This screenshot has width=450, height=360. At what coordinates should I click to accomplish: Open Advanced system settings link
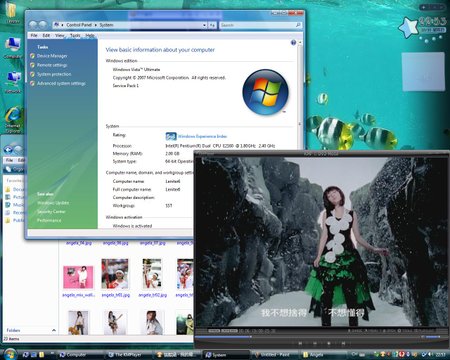coord(61,83)
